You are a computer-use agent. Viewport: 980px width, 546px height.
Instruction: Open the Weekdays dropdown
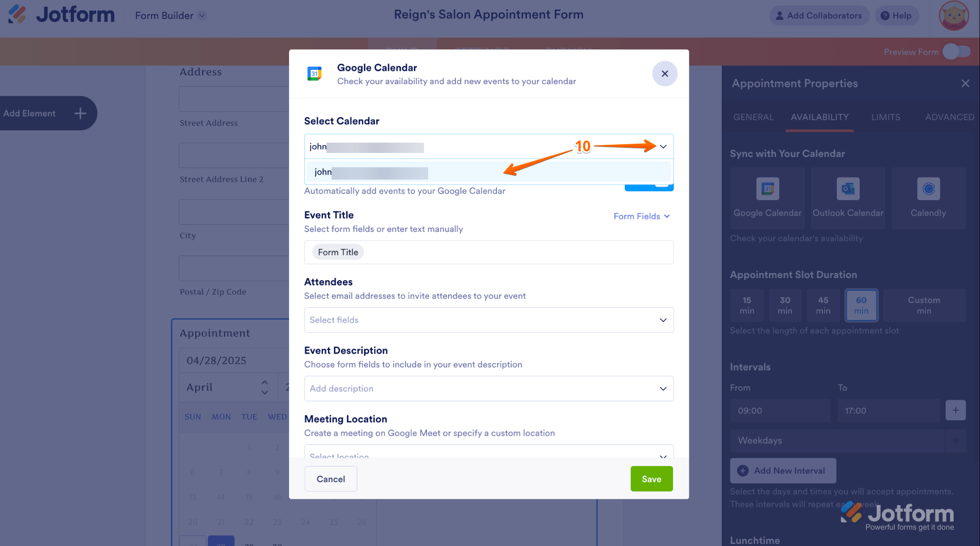tap(848, 441)
